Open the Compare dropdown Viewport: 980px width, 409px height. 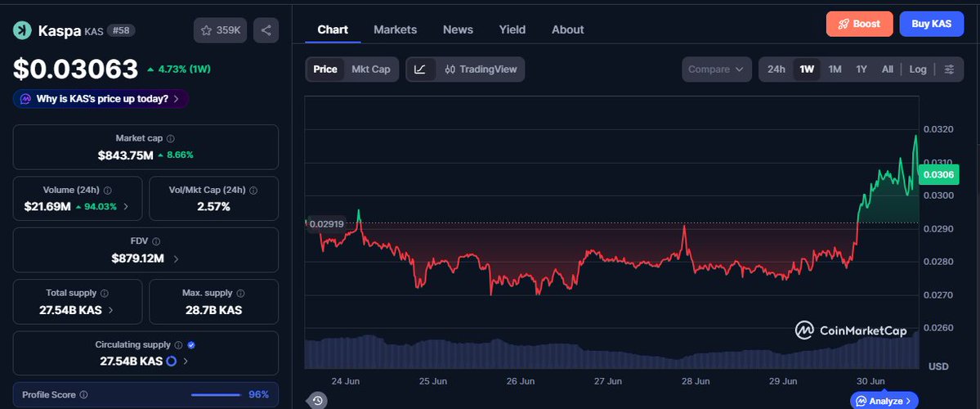[x=716, y=70]
